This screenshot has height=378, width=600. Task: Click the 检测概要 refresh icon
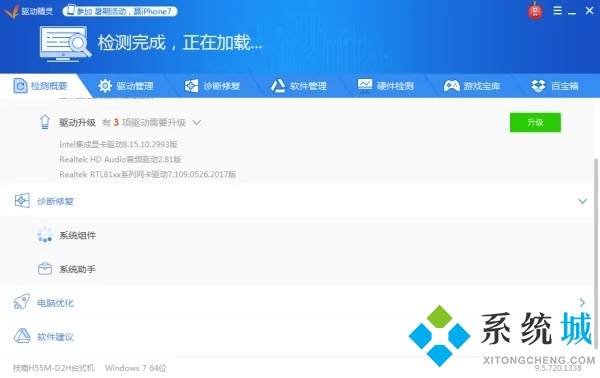pos(20,86)
